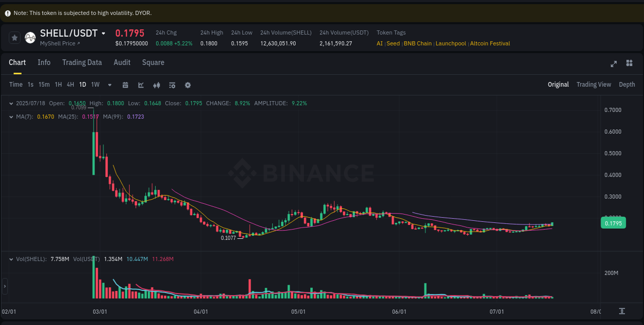Select the candlestick chart style icon
Viewport: 644px width, 325px height.
157,85
